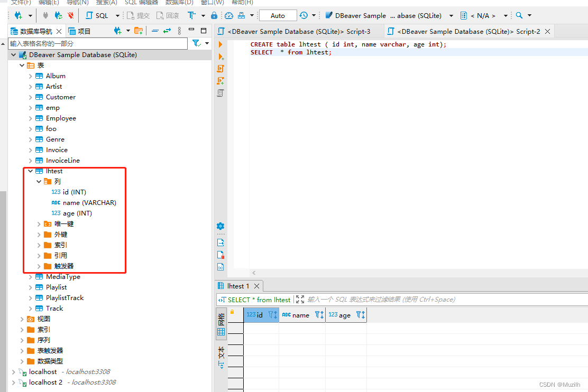Click the transaction log clock icon
The width and height of the screenshot is (588, 392).
coord(304,15)
